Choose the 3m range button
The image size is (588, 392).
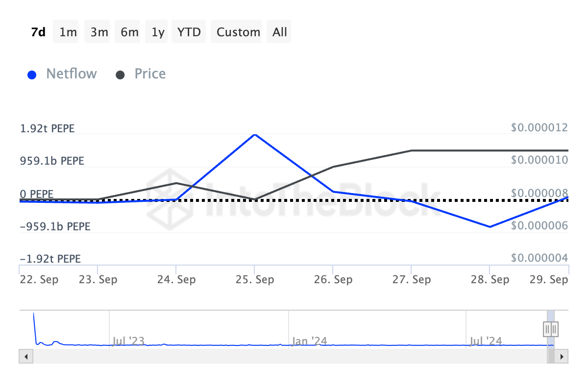click(x=99, y=32)
